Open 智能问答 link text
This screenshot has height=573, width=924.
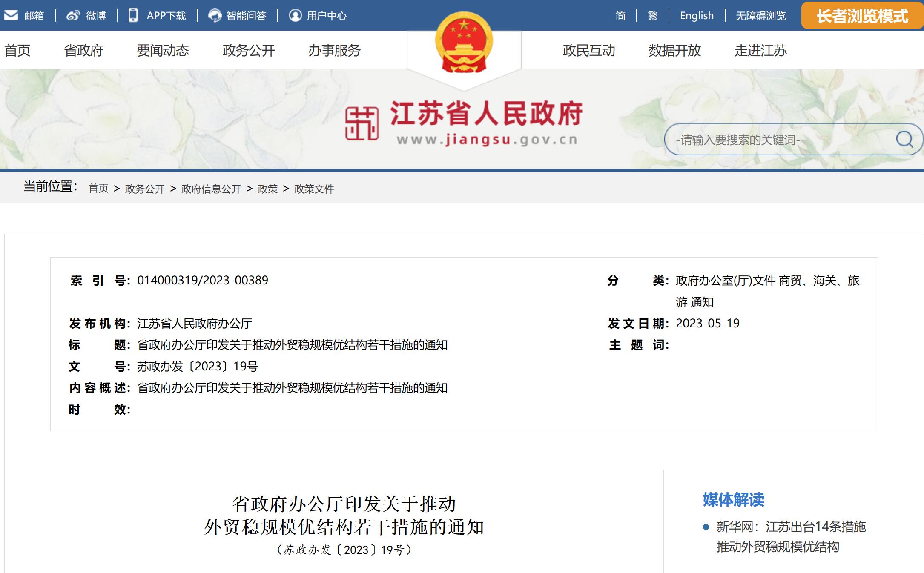coord(246,16)
